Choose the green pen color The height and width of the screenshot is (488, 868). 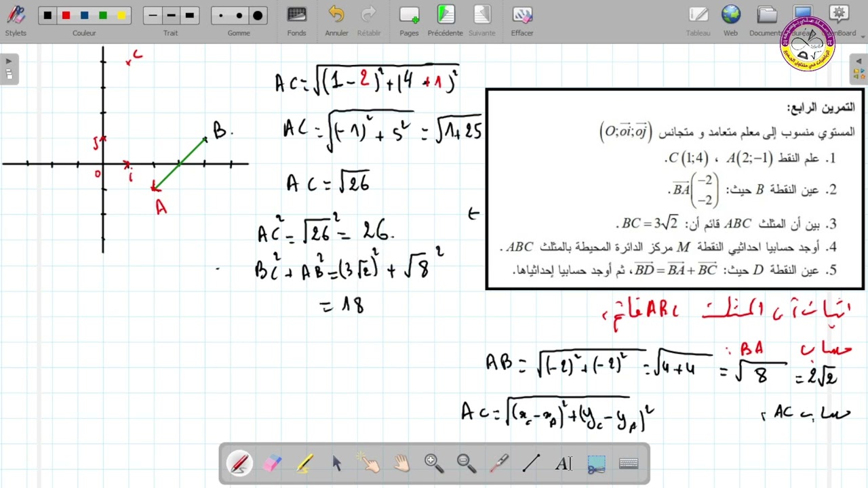[x=103, y=16]
